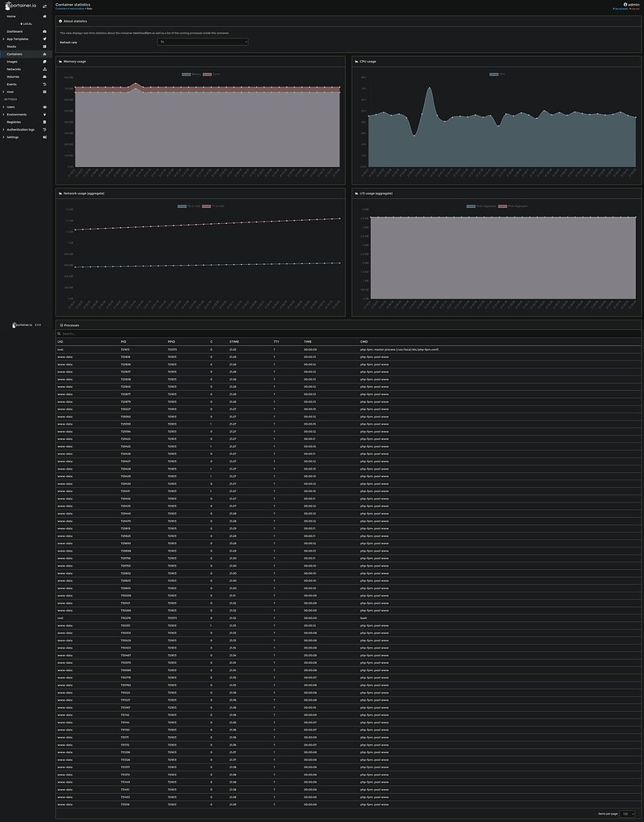Screen dimensions: 644x822
Task: Sort processes by STIME column header
Action: (234, 342)
